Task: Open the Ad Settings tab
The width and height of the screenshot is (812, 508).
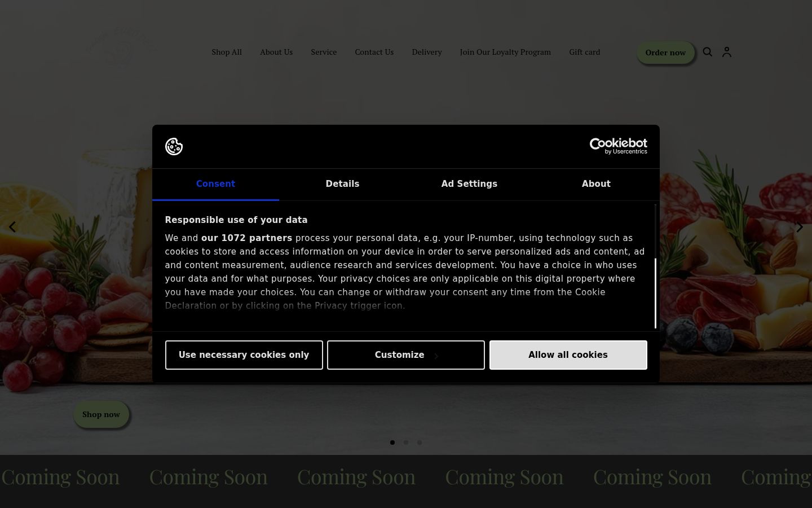Action: (469, 184)
